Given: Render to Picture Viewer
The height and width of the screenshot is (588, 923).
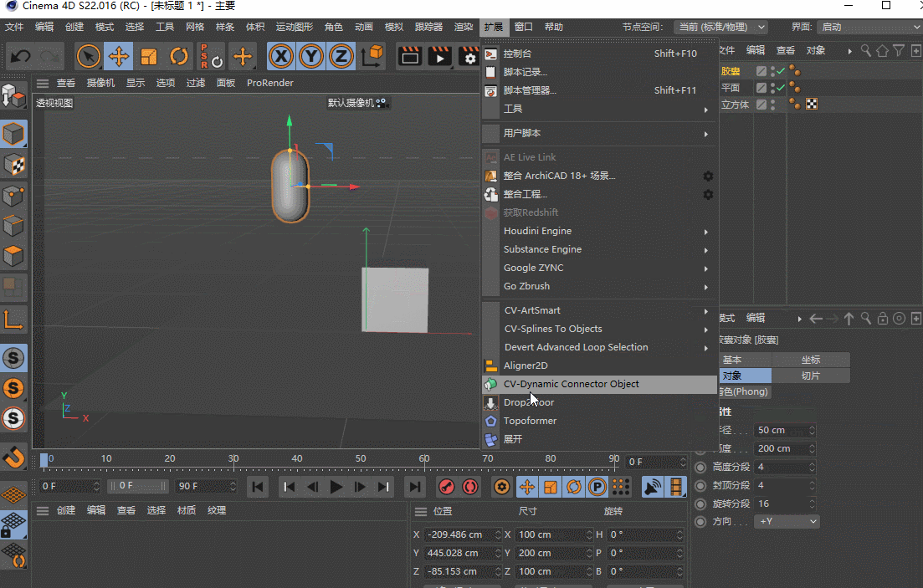Looking at the screenshot, I should (439, 57).
